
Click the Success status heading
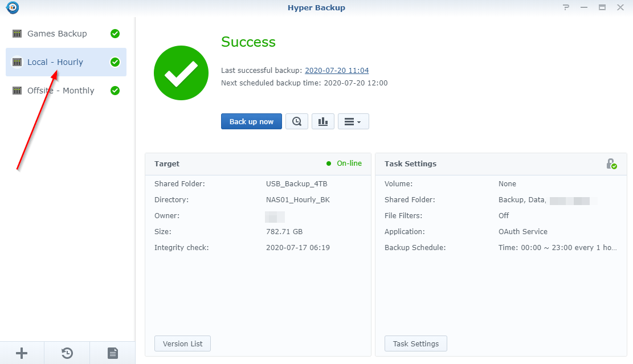click(x=248, y=42)
